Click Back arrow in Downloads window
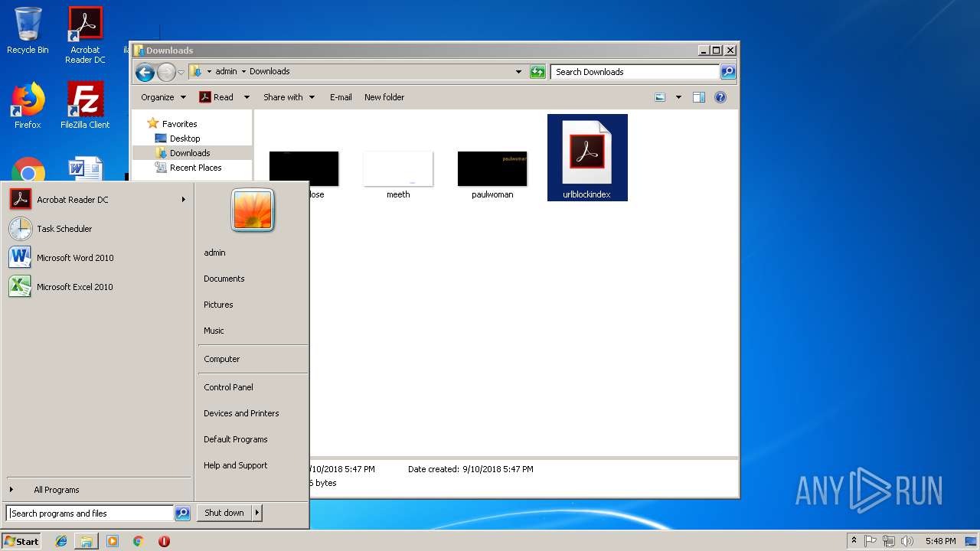This screenshot has height=551, width=980. (145, 72)
